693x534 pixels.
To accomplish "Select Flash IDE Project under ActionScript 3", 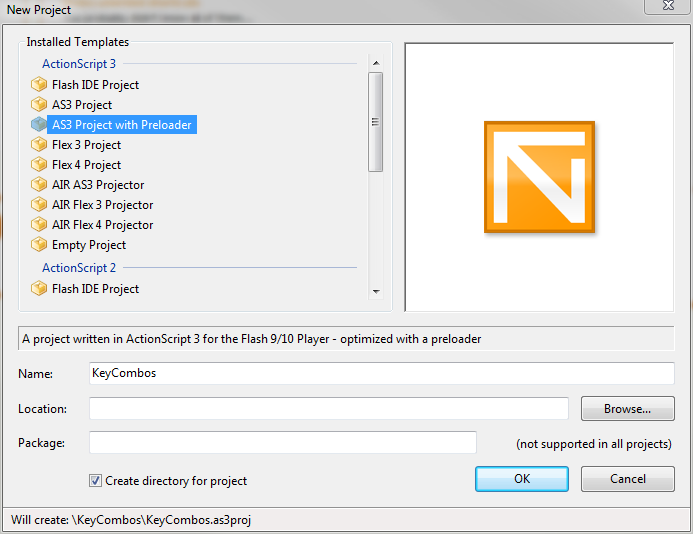I will pos(95,84).
